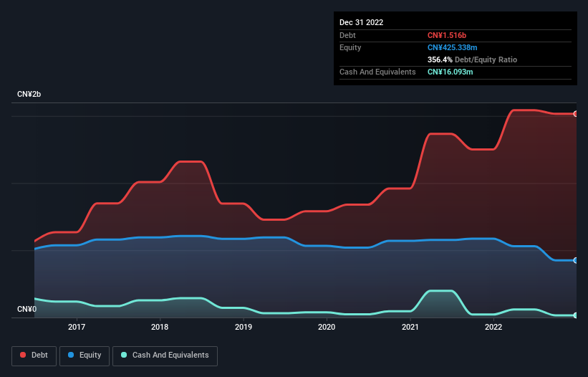Click the CN¥2b y-axis label
Viewport: 588px width, 377px height.
click(x=29, y=94)
